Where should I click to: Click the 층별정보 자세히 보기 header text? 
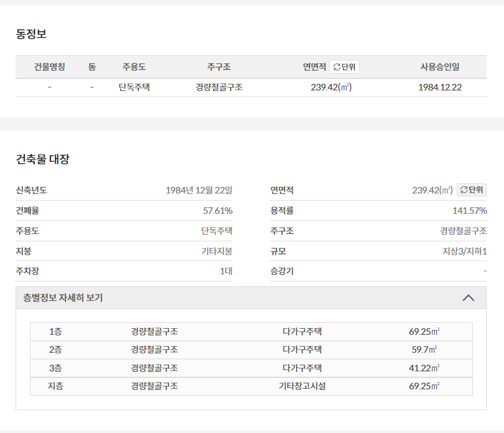click(63, 298)
